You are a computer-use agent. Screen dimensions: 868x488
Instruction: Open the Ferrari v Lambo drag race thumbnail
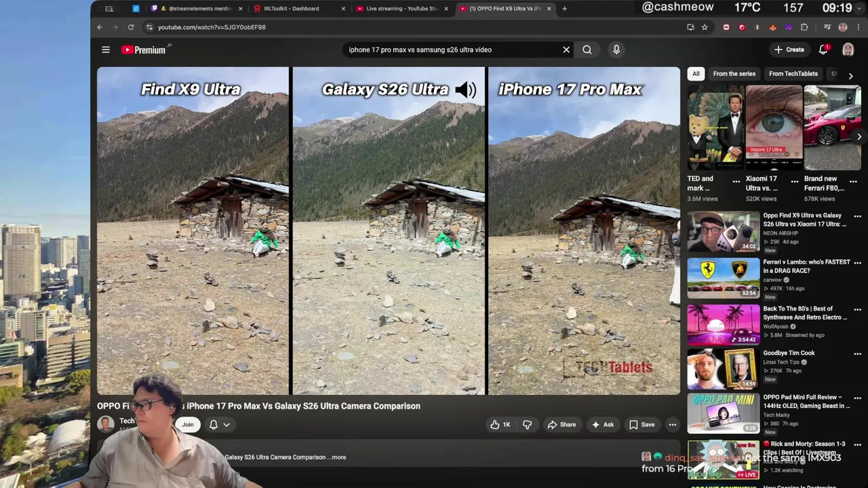point(724,278)
